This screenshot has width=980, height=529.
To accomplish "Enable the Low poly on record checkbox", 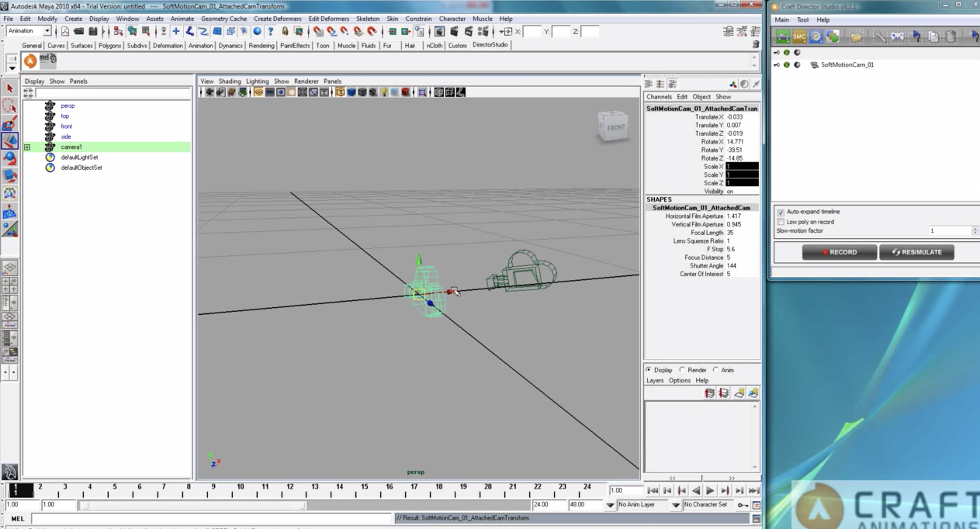I will (x=782, y=221).
